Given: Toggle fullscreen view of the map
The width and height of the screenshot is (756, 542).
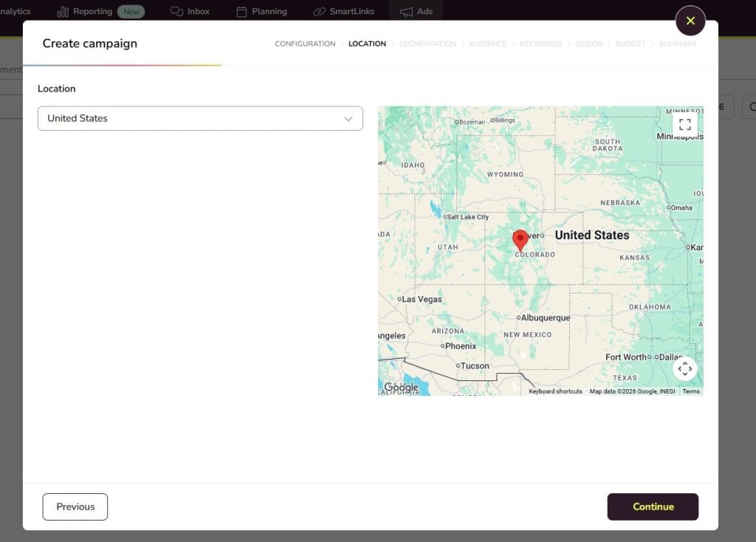Looking at the screenshot, I should (x=684, y=124).
